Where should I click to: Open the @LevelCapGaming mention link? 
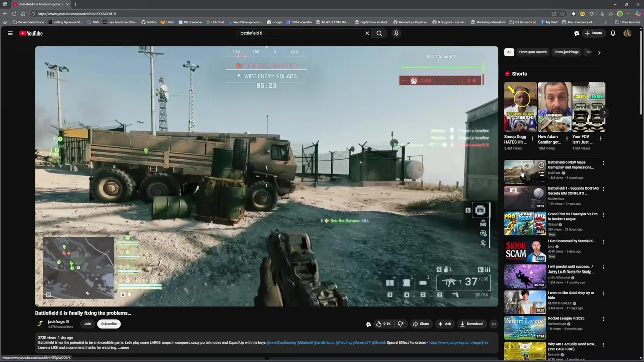click(281, 342)
